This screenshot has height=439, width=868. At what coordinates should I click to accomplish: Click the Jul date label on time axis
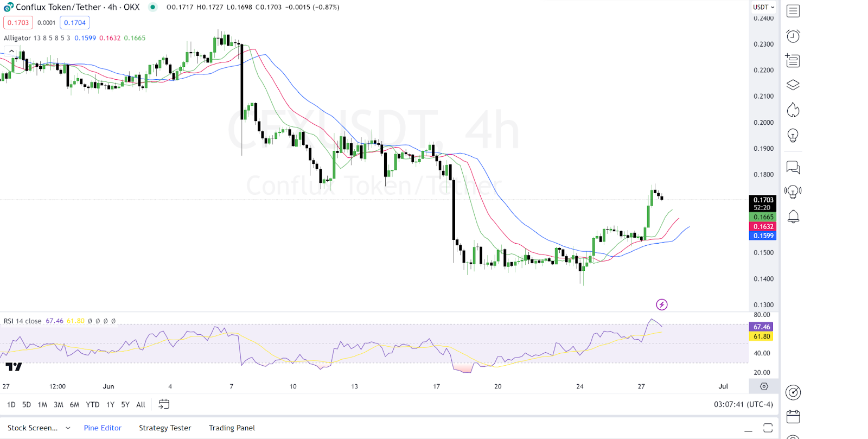coord(723,386)
